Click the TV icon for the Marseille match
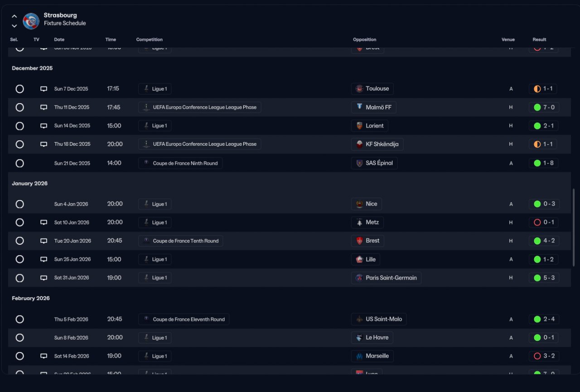The height and width of the screenshot is (392, 580). [x=44, y=356]
